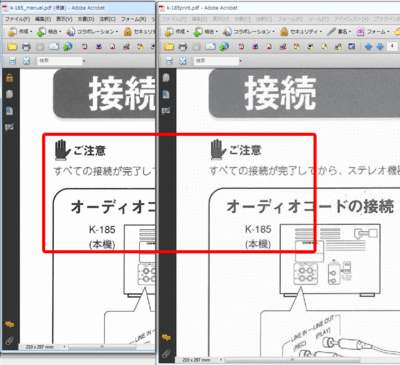Image resolution: width=400 pixels, height=365 pixels.
Task: Click fit-page zoom icon in k-185_manual.pdf window
Action: [x=26, y=61]
